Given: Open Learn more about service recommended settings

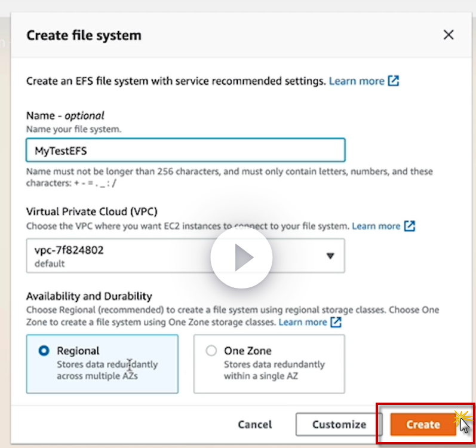Looking at the screenshot, I should pos(357,81).
